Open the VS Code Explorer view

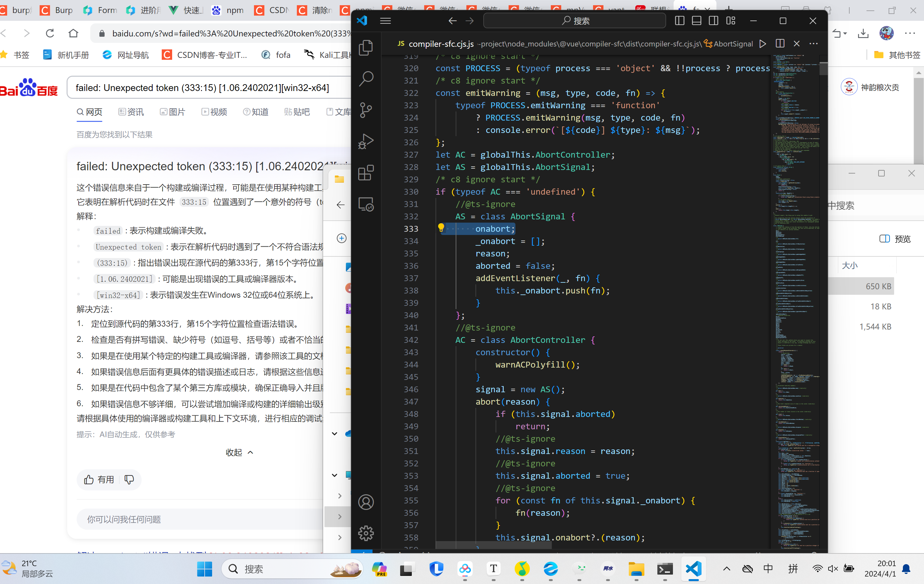pos(366,48)
